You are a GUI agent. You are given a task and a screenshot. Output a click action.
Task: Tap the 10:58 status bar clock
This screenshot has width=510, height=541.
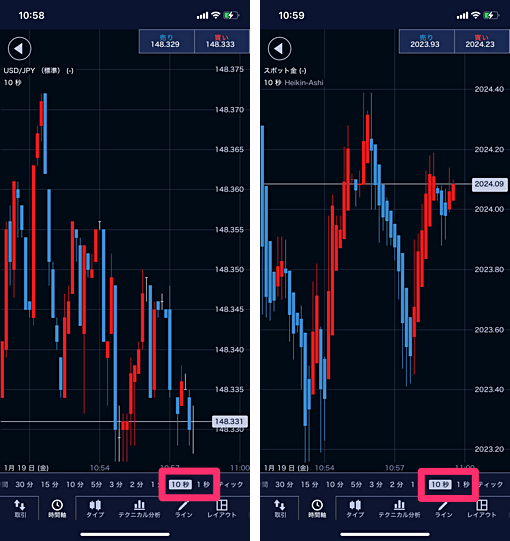(x=31, y=16)
